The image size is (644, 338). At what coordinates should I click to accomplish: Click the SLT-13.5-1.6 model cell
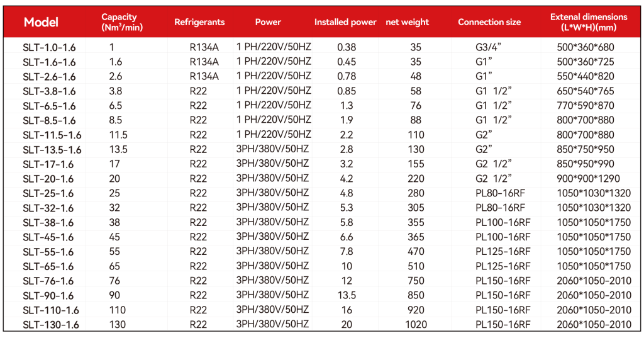point(53,149)
